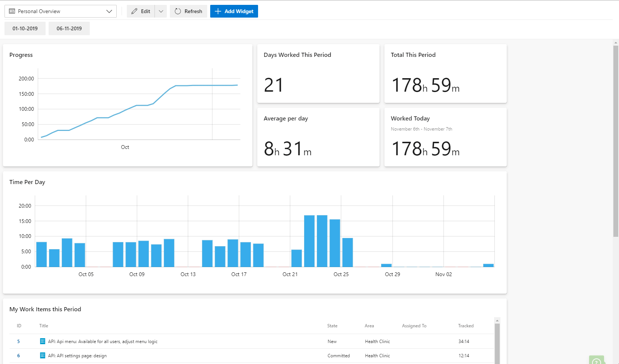This screenshot has height=364, width=619.
Task: Click the Committed state cell
Action: (339, 356)
